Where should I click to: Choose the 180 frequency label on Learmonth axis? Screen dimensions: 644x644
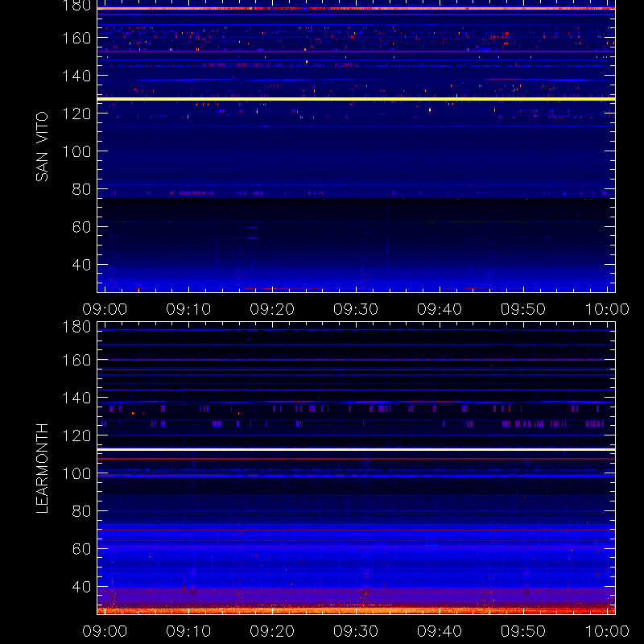click(76, 327)
